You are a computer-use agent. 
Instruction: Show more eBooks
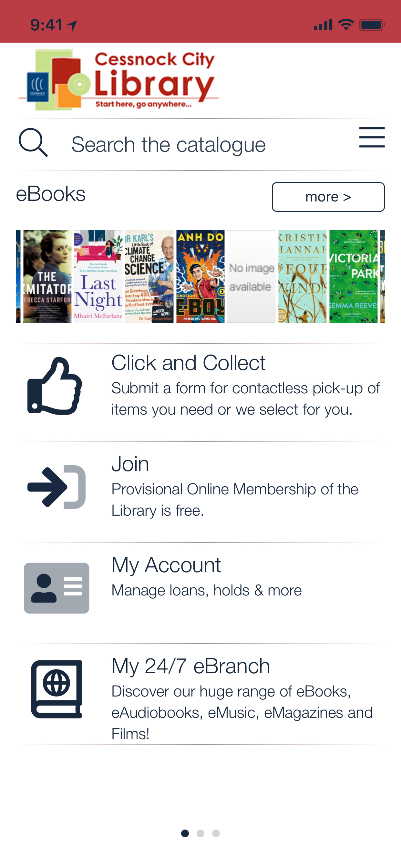coord(328,197)
